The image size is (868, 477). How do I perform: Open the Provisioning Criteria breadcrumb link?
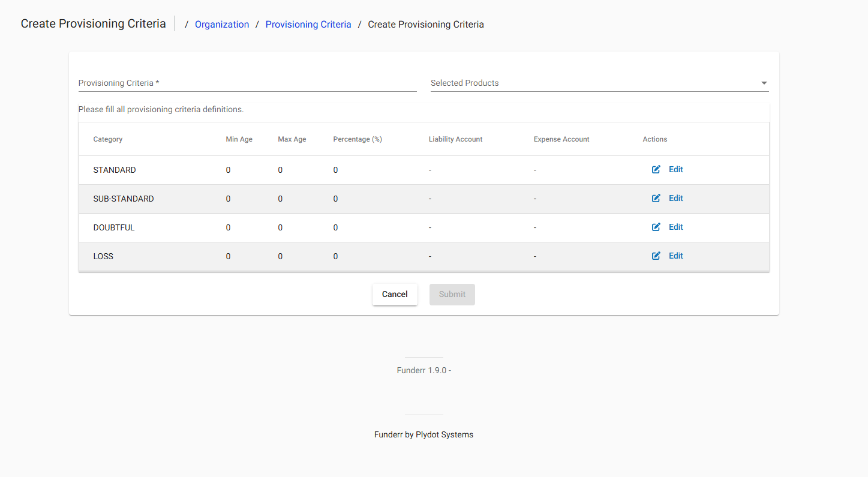tap(308, 24)
